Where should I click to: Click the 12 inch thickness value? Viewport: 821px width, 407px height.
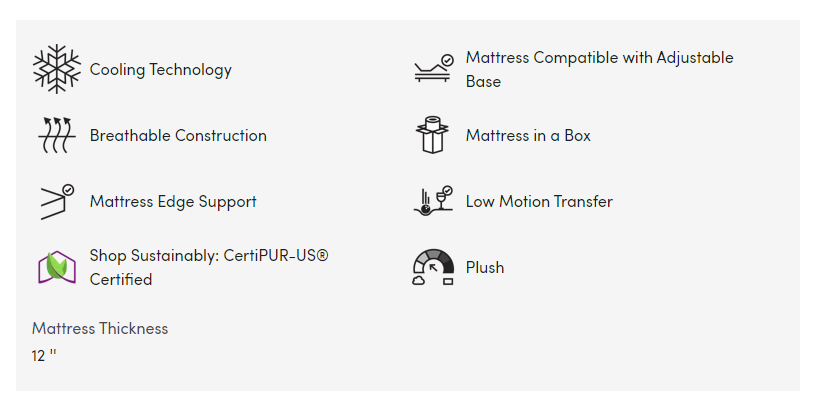coord(44,355)
